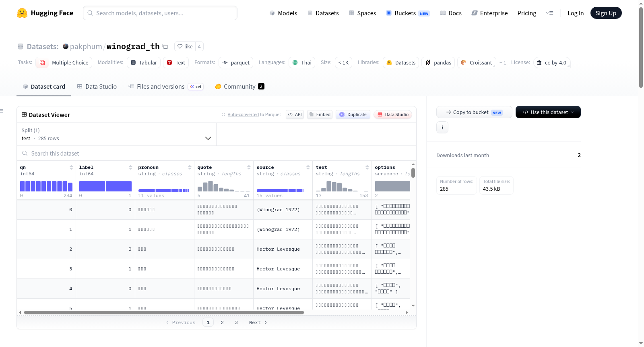644x347 pixels.
Task: Open the three-dot more options button
Action: [442, 127]
